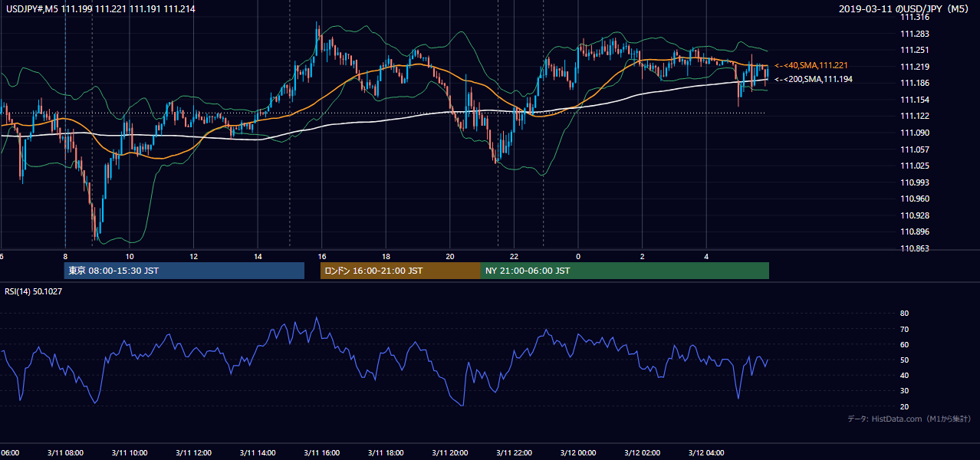
Task: Click the 'データ: HistData.com' source credit
Action: click(x=909, y=419)
